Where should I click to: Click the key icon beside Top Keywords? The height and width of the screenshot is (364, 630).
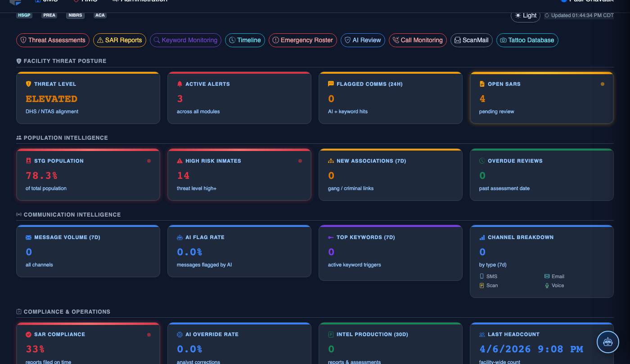point(331,237)
